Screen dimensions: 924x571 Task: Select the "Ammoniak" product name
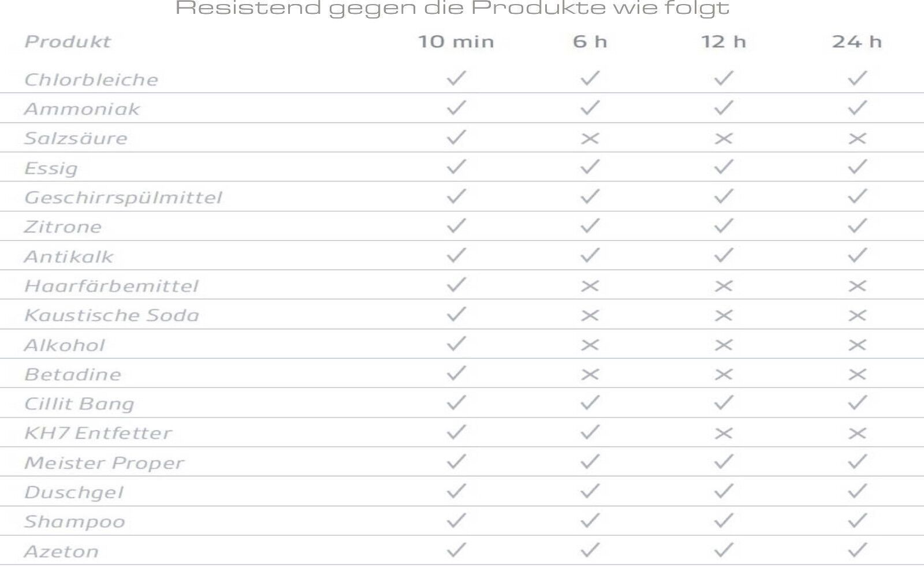click(82, 109)
